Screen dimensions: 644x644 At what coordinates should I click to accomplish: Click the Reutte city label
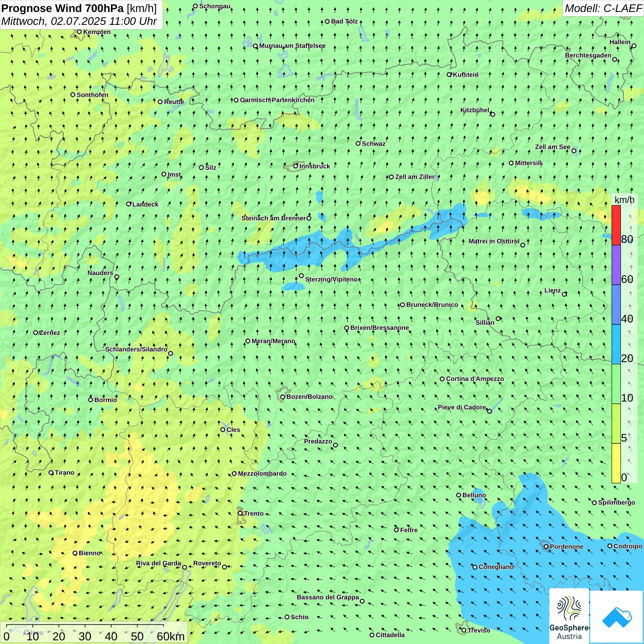174,102
